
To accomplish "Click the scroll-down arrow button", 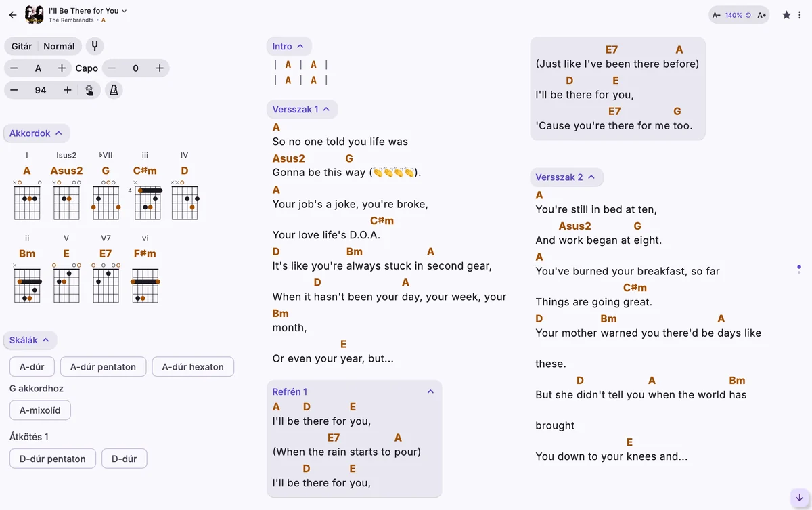I will pyautogui.click(x=799, y=498).
